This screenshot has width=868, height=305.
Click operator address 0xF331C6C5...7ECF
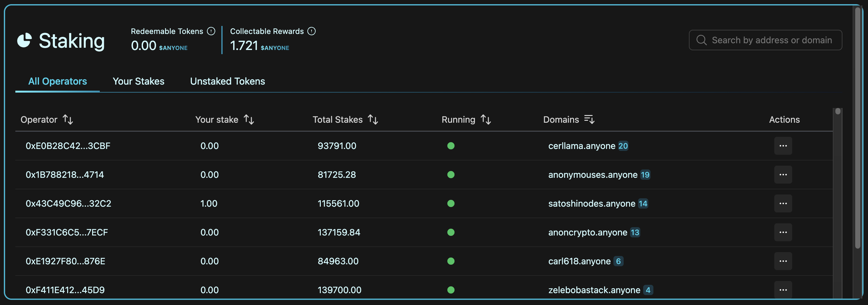(x=67, y=233)
